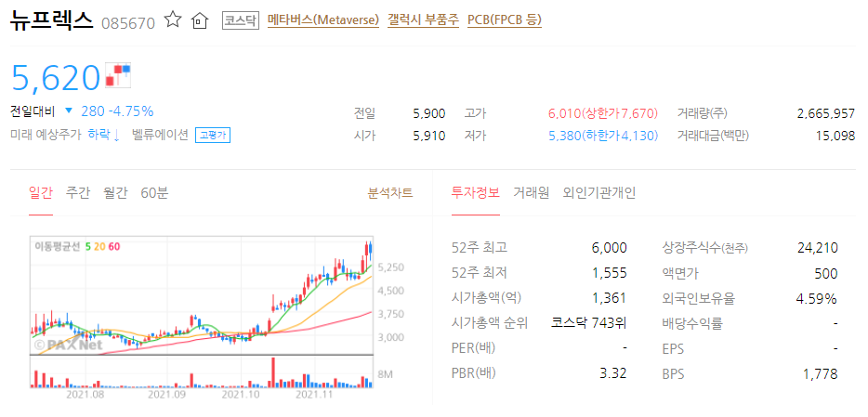Click the 20-day moving average label
Viewport: 868px width, 417px height.
(99, 246)
